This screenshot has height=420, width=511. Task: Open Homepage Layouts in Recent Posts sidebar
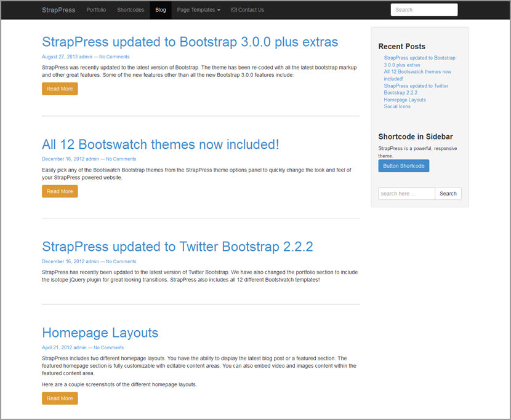404,100
